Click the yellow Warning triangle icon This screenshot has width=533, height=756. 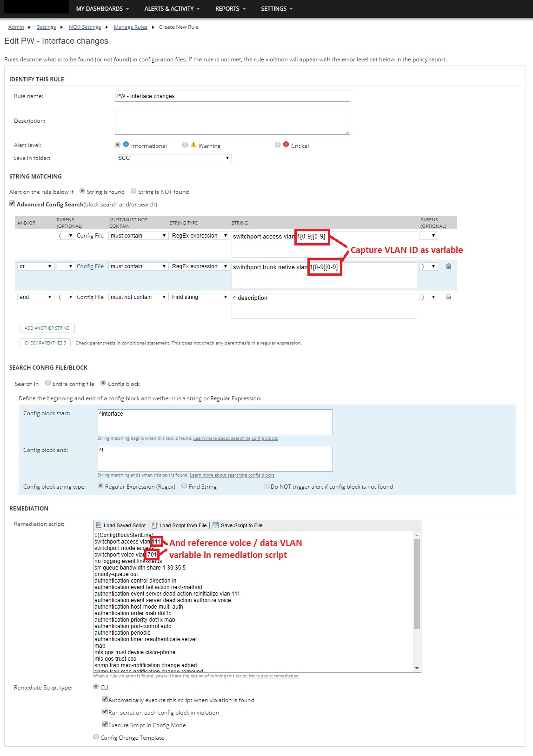pos(193,145)
